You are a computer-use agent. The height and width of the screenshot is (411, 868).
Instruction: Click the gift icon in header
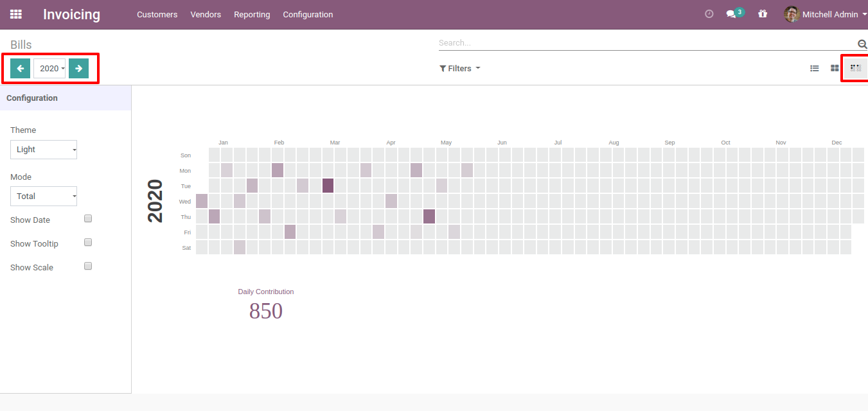click(763, 14)
